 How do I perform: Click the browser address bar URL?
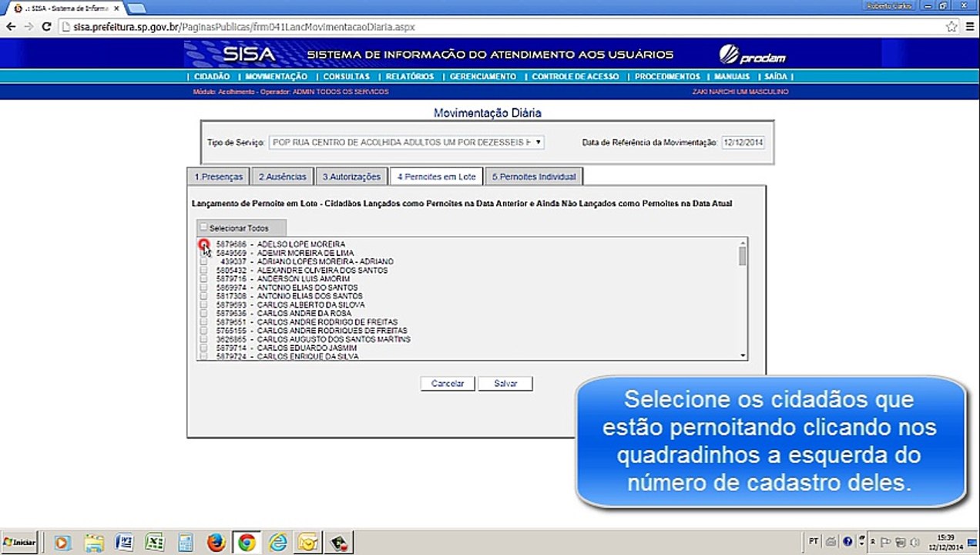pyautogui.click(x=244, y=26)
